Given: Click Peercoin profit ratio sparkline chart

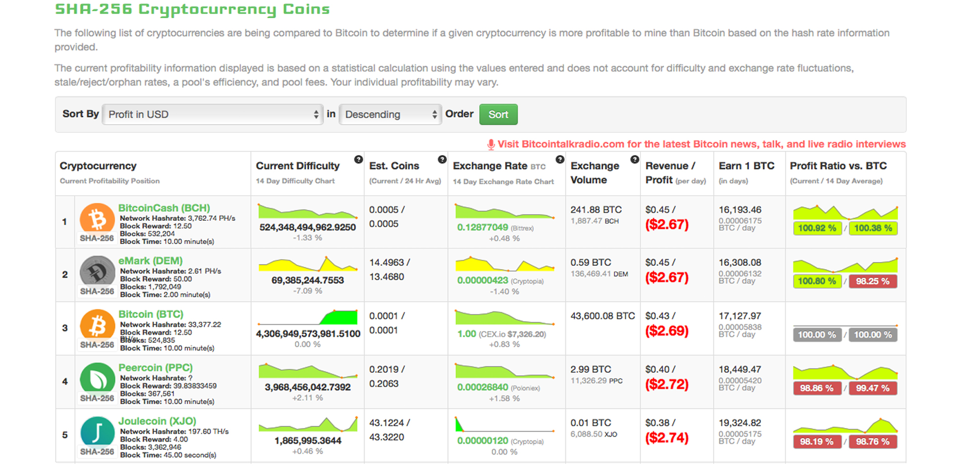Looking at the screenshot, I should 845,372.
